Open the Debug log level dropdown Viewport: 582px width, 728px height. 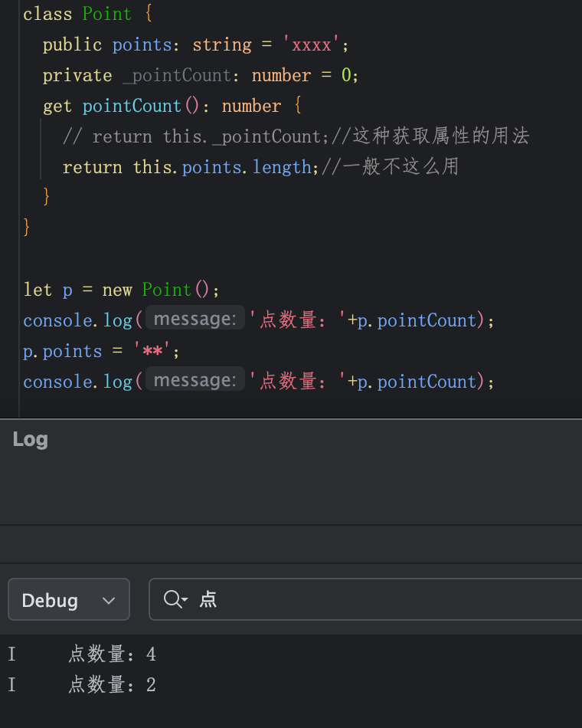click(69, 599)
